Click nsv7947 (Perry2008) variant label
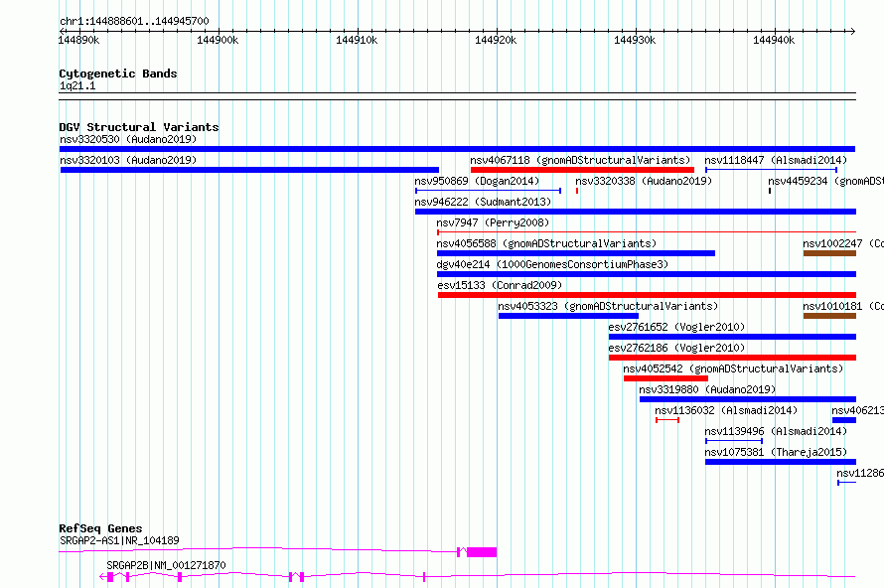 493,222
